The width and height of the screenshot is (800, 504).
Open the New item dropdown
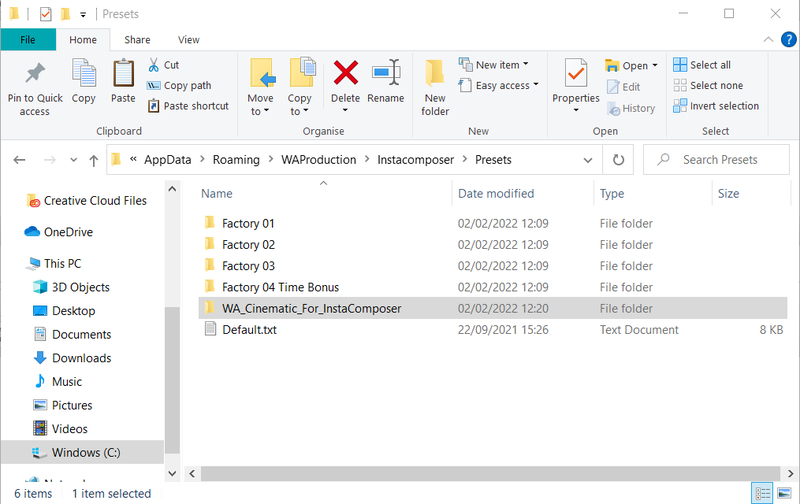(x=493, y=65)
